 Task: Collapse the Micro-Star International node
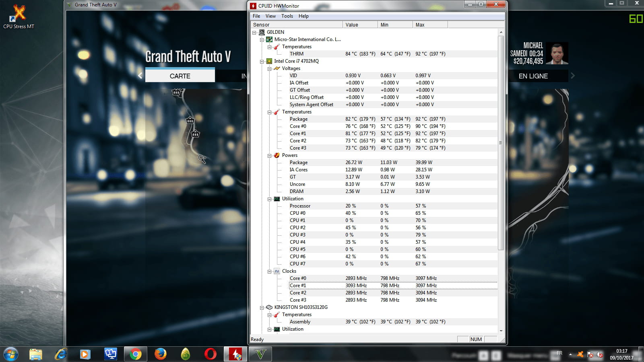[262, 39]
